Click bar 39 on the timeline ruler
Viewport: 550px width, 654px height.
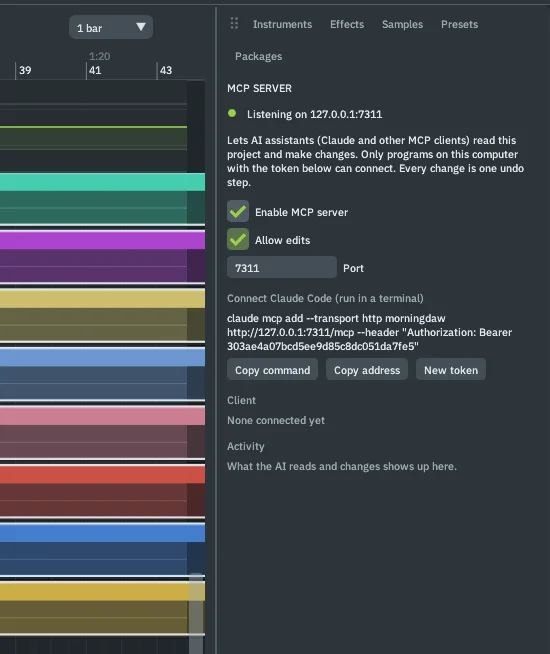[x=25, y=70]
